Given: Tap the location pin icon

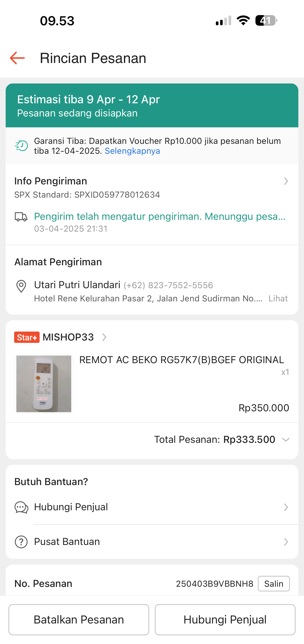Looking at the screenshot, I should (21, 286).
